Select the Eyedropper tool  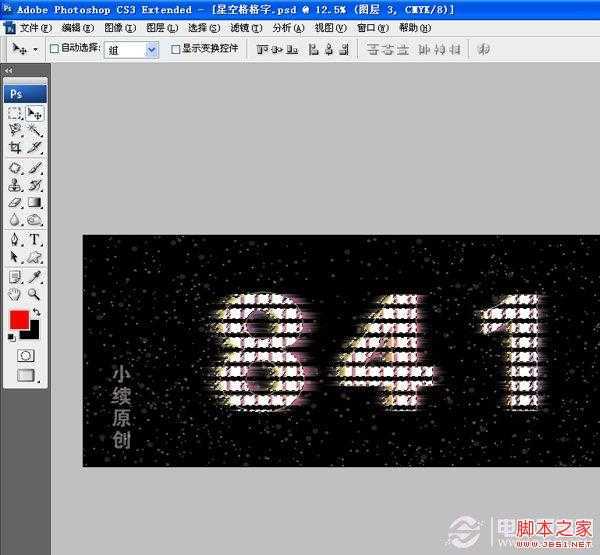tap(35, 277)
